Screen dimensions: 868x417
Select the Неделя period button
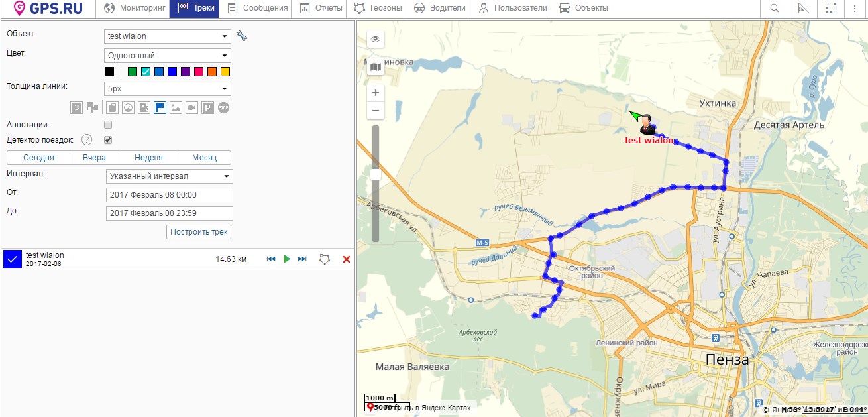[148, 158]
